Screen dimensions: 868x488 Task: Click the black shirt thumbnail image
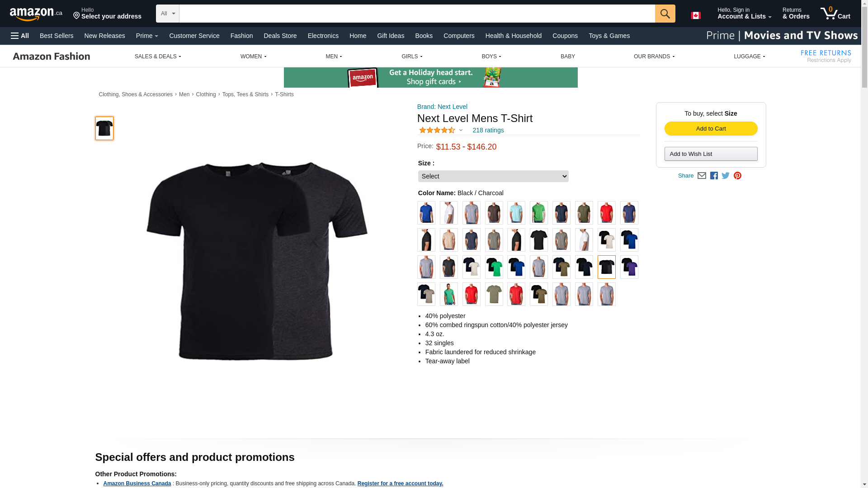coord(104,128)
